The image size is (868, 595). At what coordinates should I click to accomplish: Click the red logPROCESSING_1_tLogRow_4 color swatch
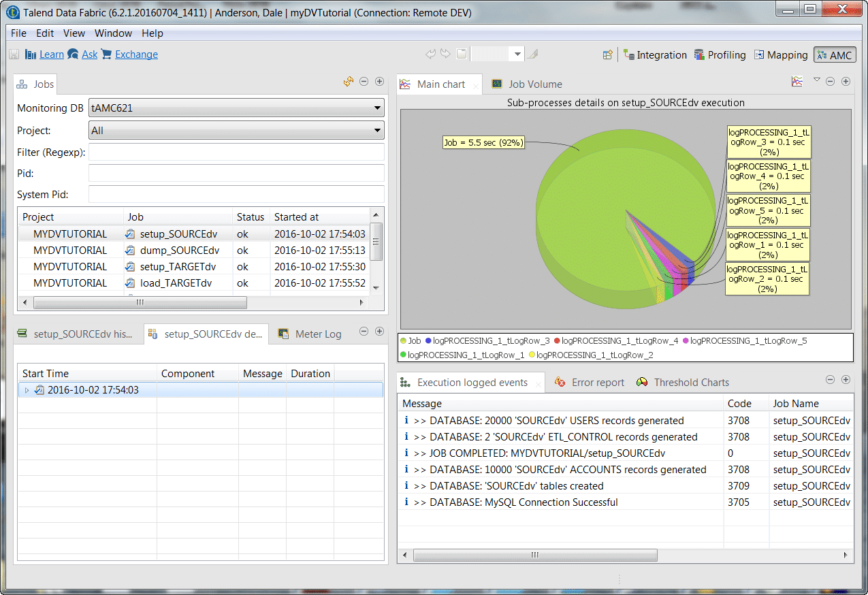click(x=558, y=341)
